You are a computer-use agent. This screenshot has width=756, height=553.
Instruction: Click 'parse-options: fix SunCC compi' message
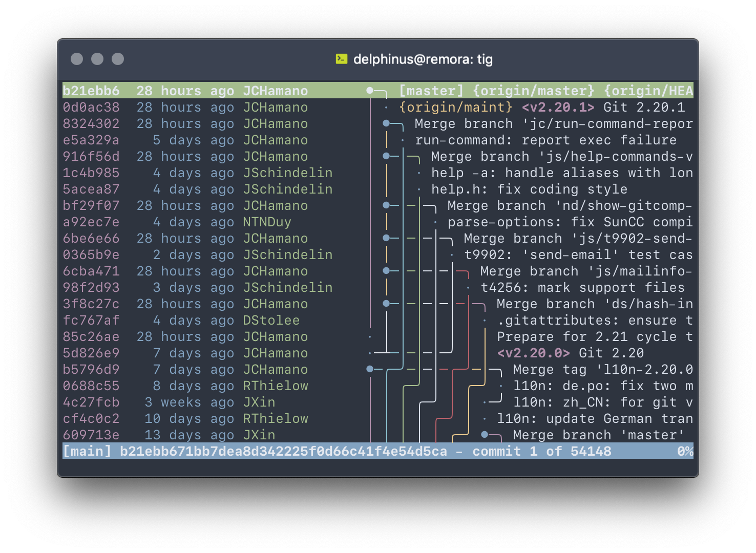(571, 222)
